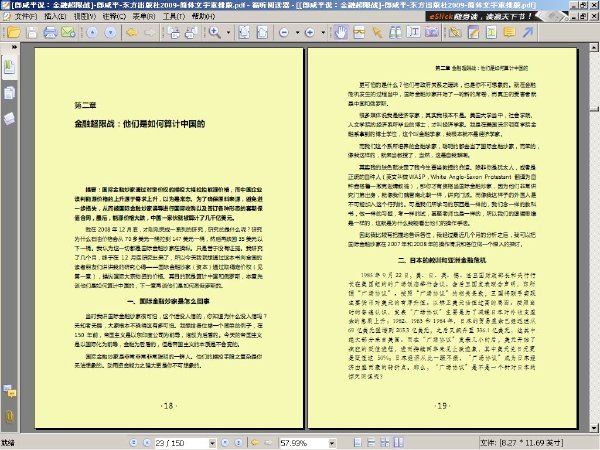Open the 插入(E) menu

55,16
